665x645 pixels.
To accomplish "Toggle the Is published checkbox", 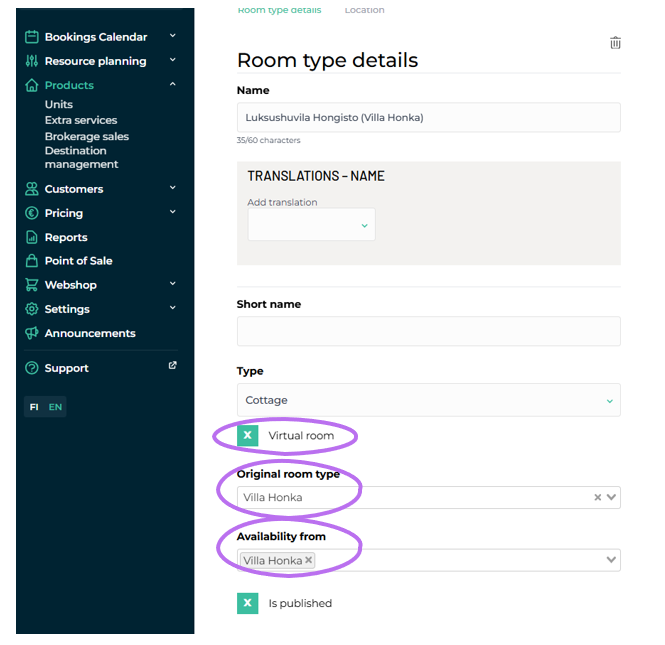I will (248, 603).
